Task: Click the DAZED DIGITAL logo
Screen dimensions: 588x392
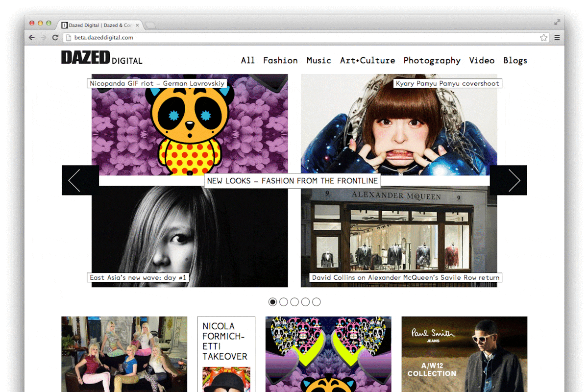Action: coord(102,58)
